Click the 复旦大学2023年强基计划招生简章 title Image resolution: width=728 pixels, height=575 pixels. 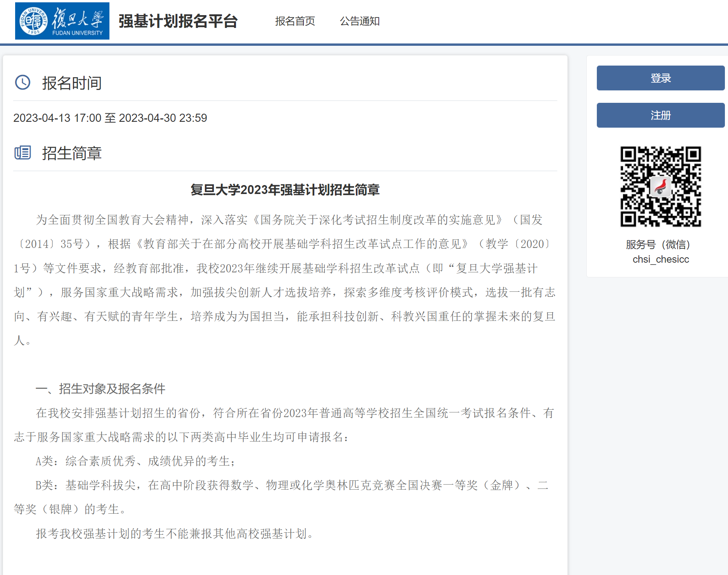[x=285, y=190]
